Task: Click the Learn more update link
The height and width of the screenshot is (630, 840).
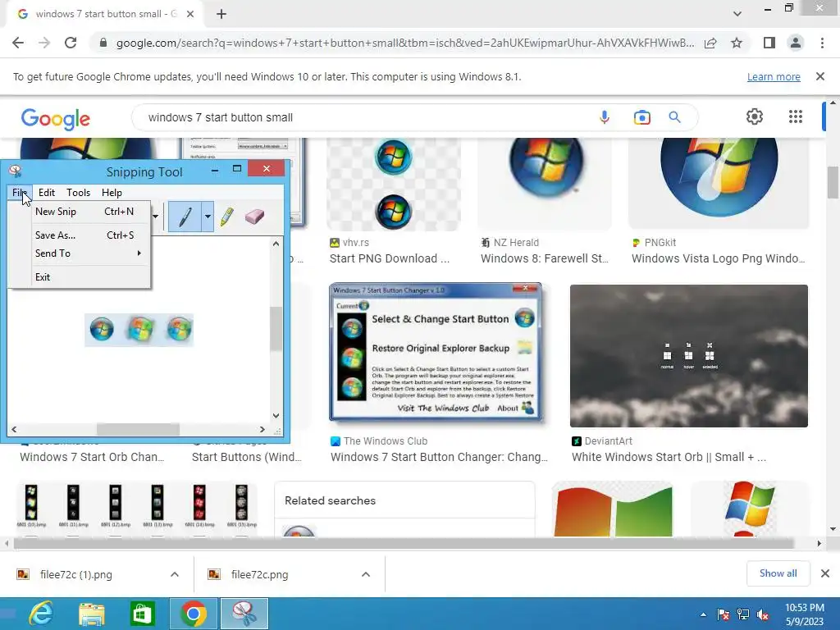Action: pos(774,76)
